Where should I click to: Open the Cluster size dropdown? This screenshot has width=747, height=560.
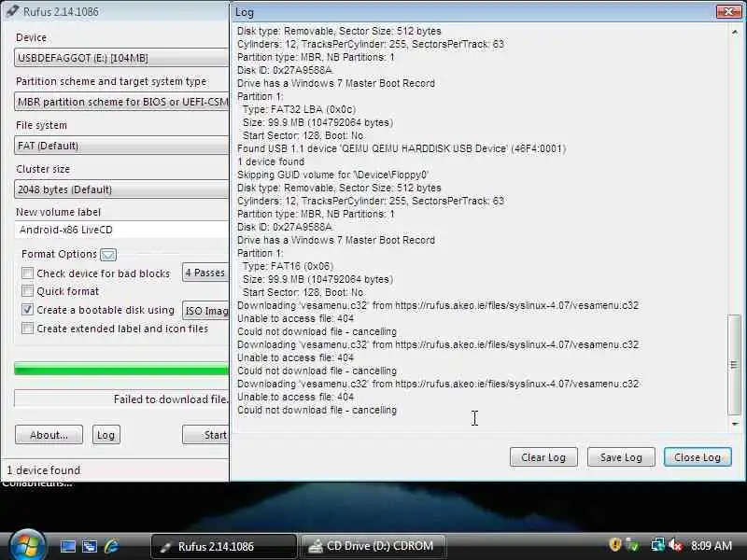tap(121, 189)
